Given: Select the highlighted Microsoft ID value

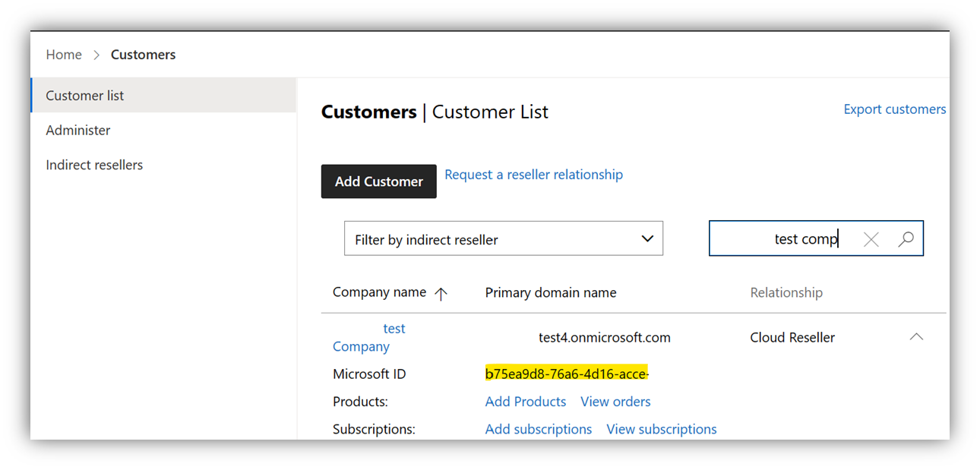Looking at the screenshot, I should (x=567, y=374).
